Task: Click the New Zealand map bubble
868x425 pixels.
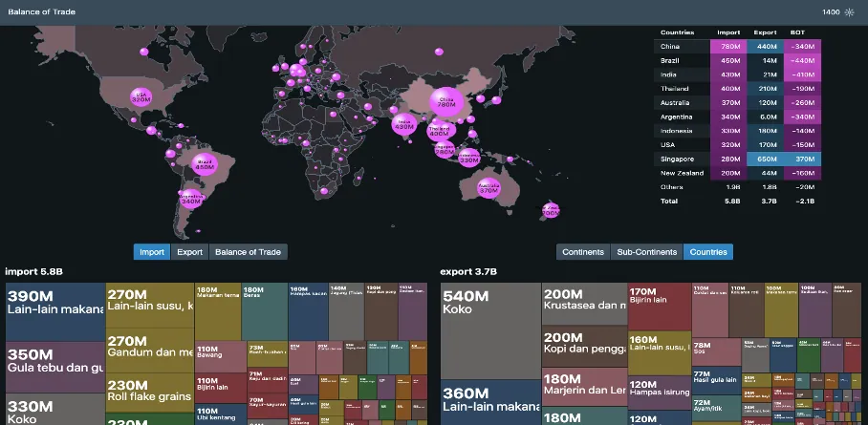Action: pyautogui.click(x=551, y=210)
